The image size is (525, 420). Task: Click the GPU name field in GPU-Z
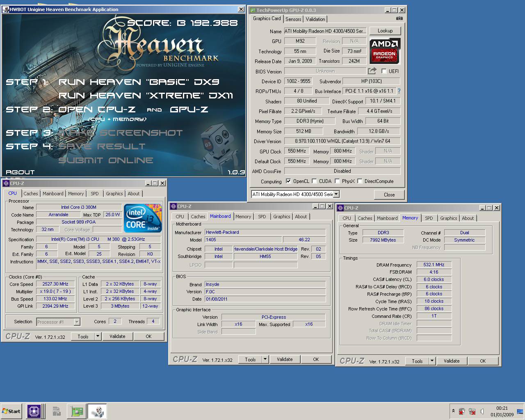click(326, 31)
